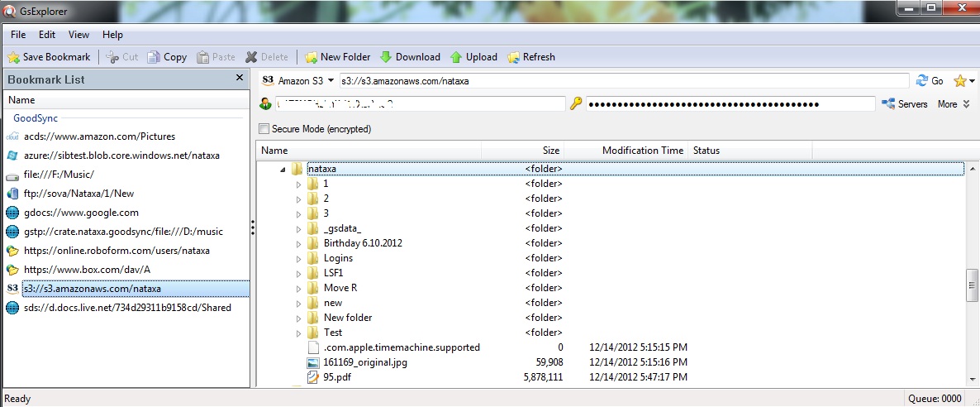Select the azure sibtest bookmark

pos(121,156)
